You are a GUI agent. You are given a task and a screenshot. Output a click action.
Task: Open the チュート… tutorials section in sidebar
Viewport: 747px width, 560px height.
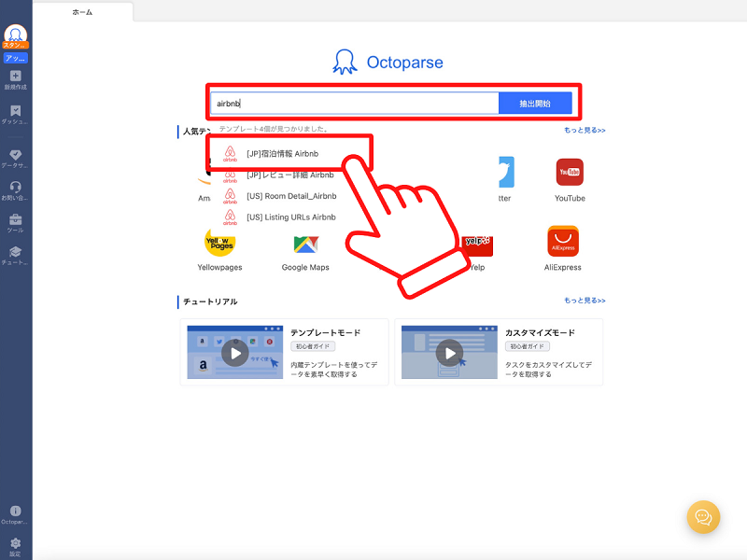tap(15, 256)
